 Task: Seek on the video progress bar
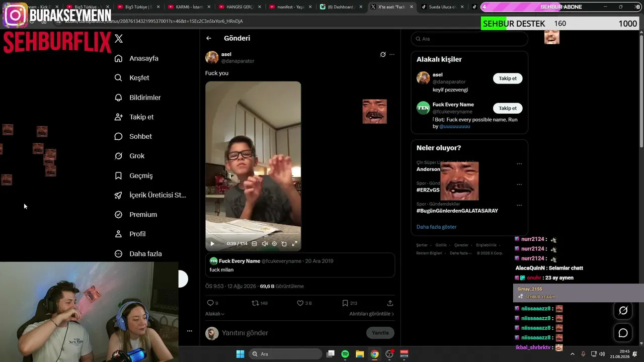pyautogui.click(x=253, y=234)
